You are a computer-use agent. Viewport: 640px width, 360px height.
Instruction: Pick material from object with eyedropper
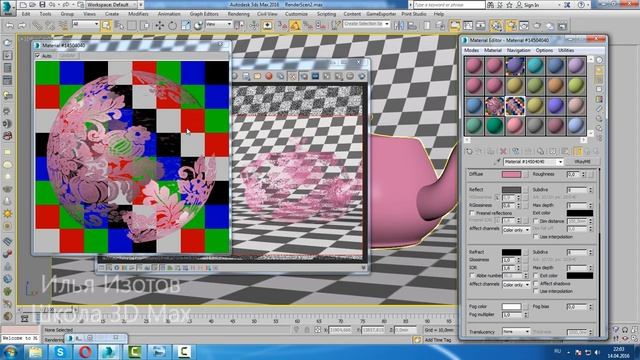click(x=497, y=162)
